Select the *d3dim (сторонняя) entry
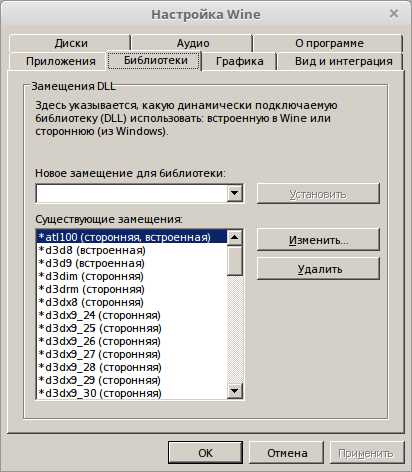 coord(132,276)
